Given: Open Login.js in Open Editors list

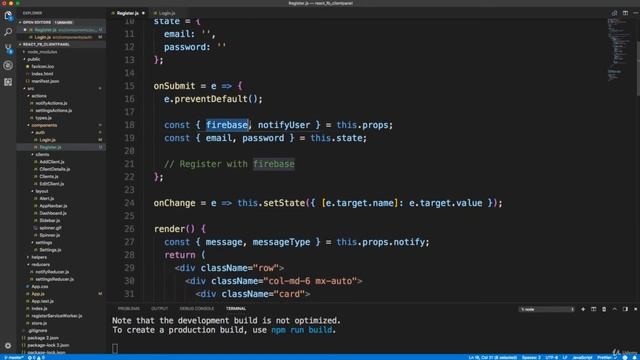Looking at the screenshot, I should coord(61,37).
